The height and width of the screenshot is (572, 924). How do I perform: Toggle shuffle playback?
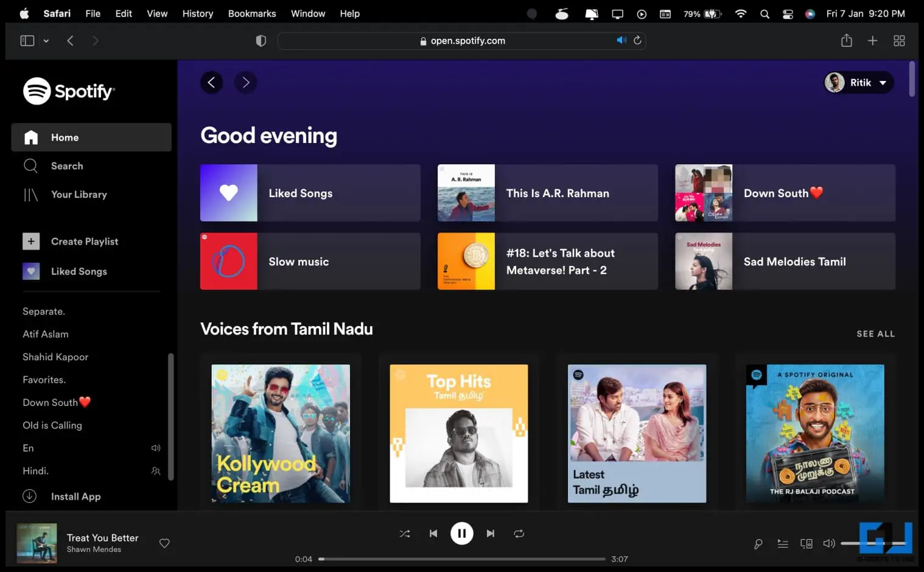(x=405, y=534)
